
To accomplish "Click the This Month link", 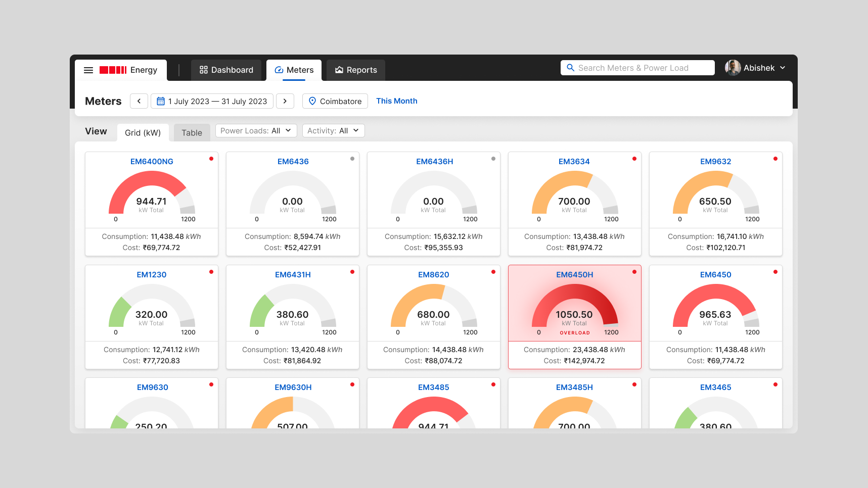I will click(396, 101).
